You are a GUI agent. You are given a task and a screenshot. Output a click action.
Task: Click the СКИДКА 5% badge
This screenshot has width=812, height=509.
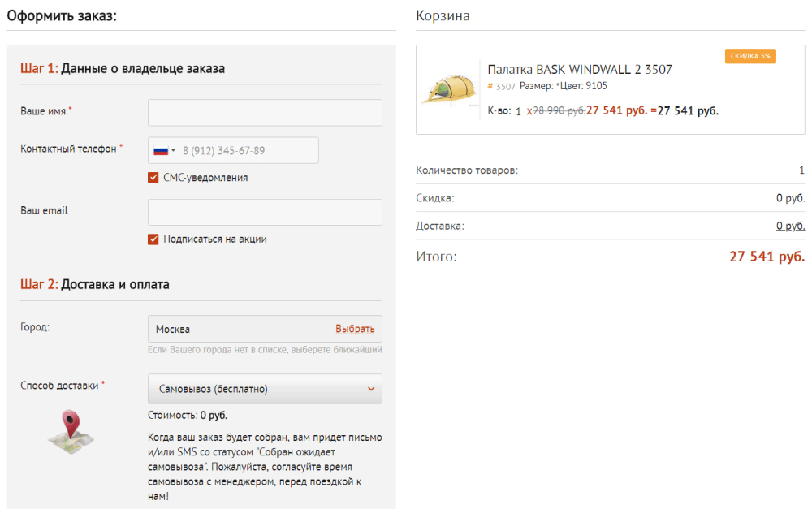750,56
